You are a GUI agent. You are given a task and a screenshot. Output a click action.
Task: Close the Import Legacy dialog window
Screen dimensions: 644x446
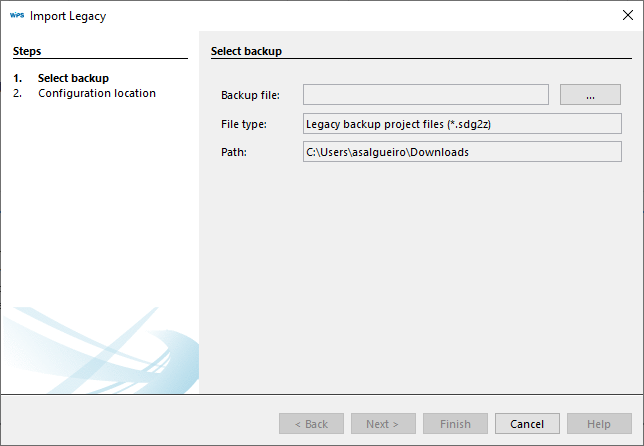(x=627, y=16)
